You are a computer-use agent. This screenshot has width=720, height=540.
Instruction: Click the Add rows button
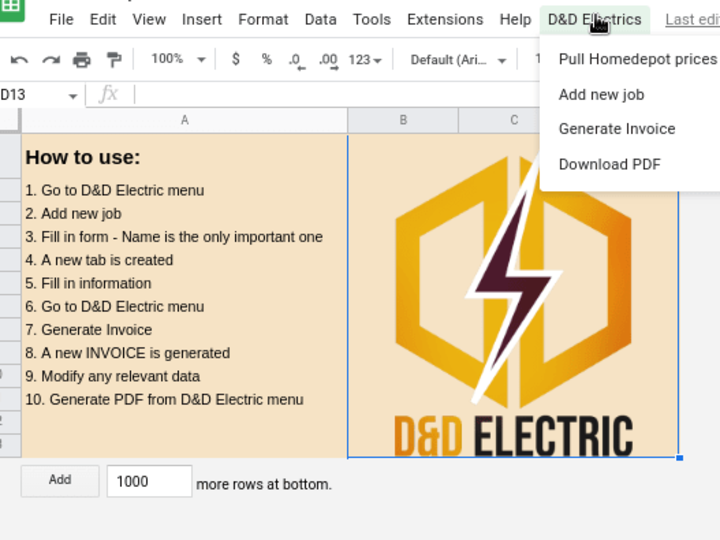(x=60, y=480)
